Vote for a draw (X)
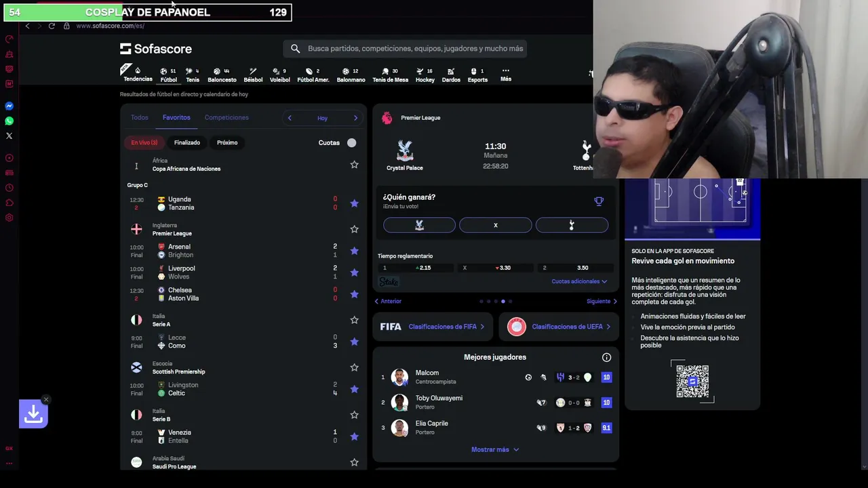The width and height of the screenshot is (868, 488). pyautogui.click(x=496, y=225)
